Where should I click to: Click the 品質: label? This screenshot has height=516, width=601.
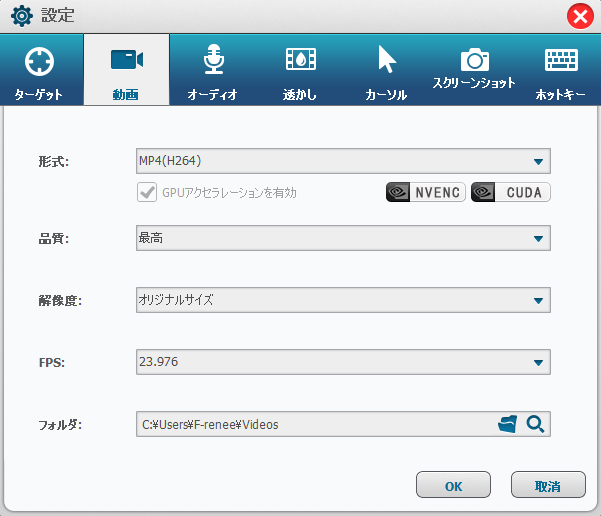pyautogui.click(x=54, y=238)
